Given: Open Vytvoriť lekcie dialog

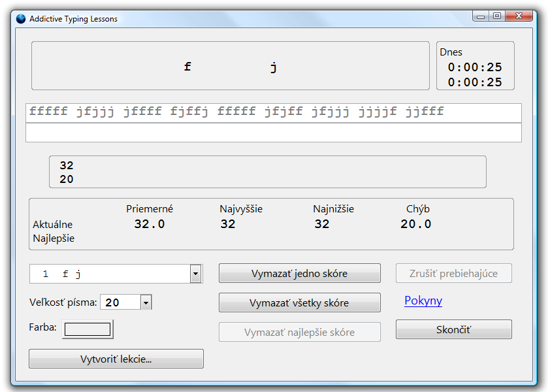Looking at the screenshot, I should pyautogui.click(x=116, y=359).
